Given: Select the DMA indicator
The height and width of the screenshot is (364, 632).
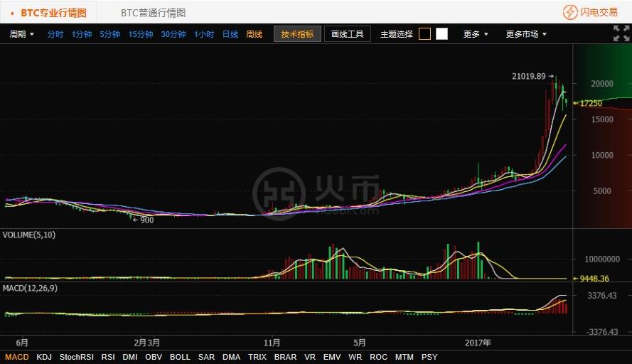Looking at the screenshot, I should point(231,357).
